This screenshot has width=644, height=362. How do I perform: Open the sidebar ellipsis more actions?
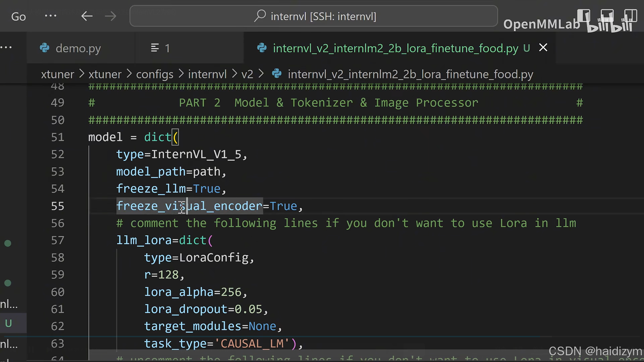coord(6,47)
